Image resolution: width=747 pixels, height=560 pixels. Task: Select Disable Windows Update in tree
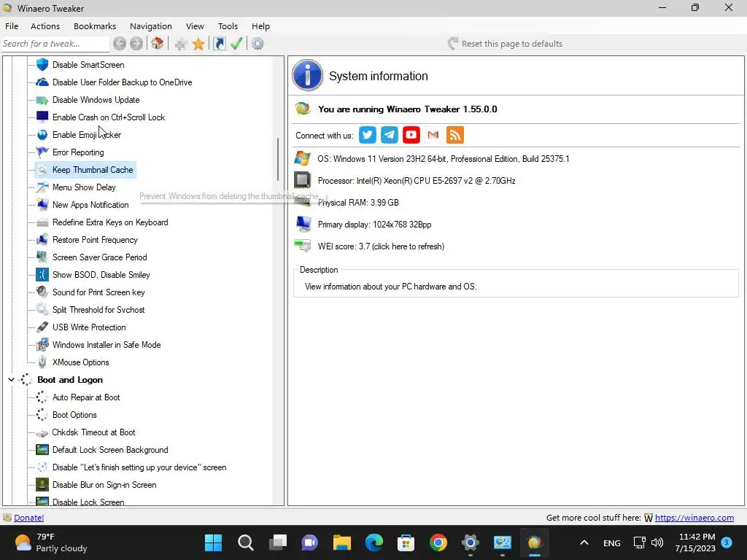click(96, 99)
